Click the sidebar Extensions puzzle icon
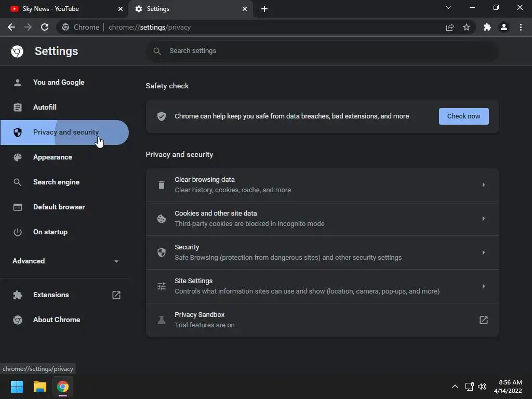The image size is (532, 399). coord(18,295)
